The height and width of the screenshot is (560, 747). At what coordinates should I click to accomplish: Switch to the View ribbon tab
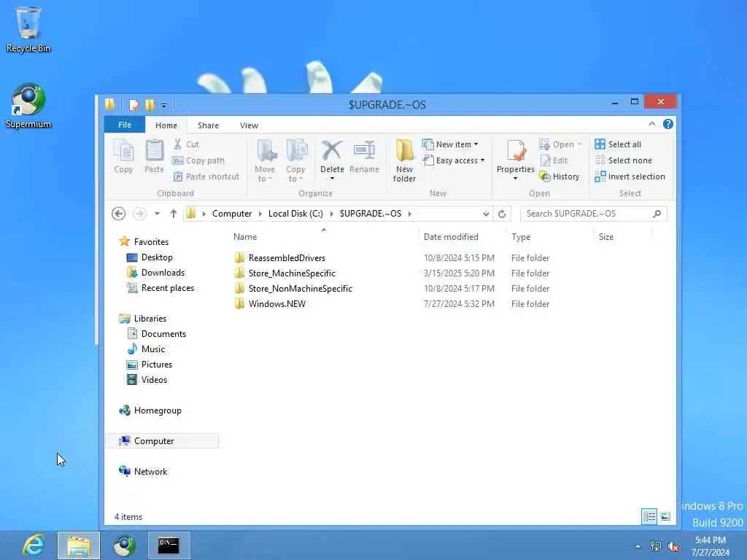[249, 125]
